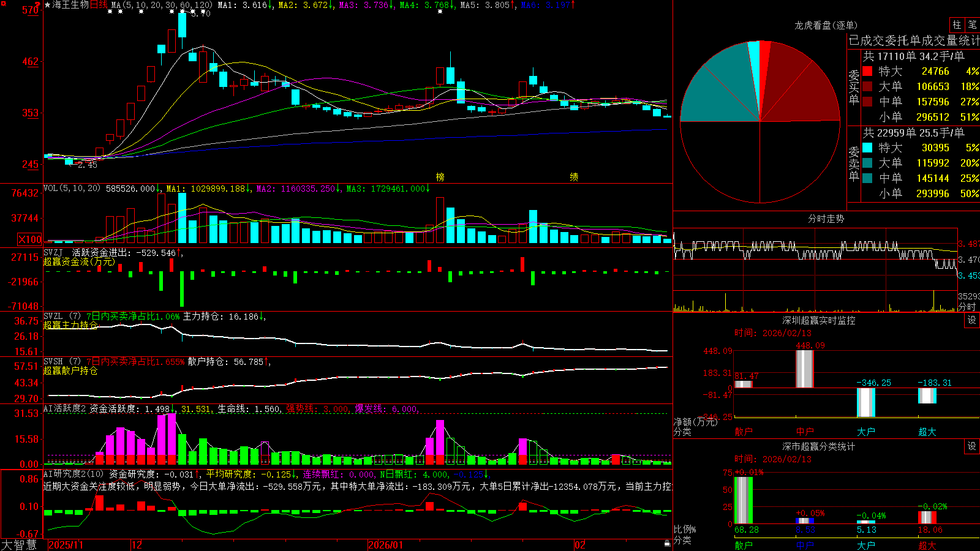
Task: Click the VOL(5,10,20) indicator label
Action: coord(72,189)
